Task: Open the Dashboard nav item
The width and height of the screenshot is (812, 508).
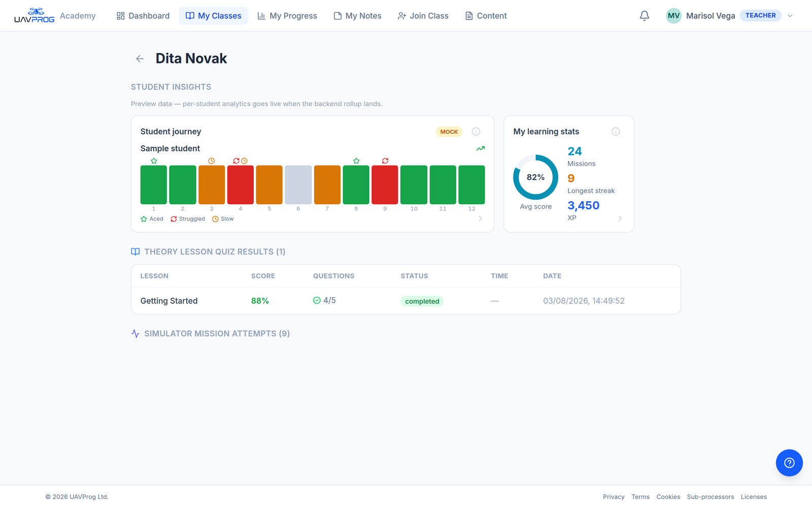Action: pos(143,16)
